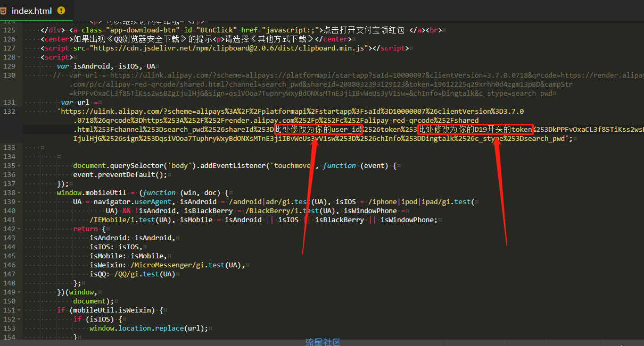This screenshot has width=644, height=346.
Task: Click "if (mobileUtil.isWeixin)" on line 151
Action: pyautogui.click(x=106, y=310)
